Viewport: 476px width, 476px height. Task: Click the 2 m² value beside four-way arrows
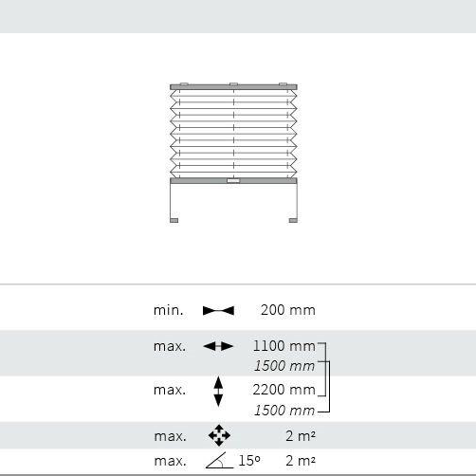point(301,436)
